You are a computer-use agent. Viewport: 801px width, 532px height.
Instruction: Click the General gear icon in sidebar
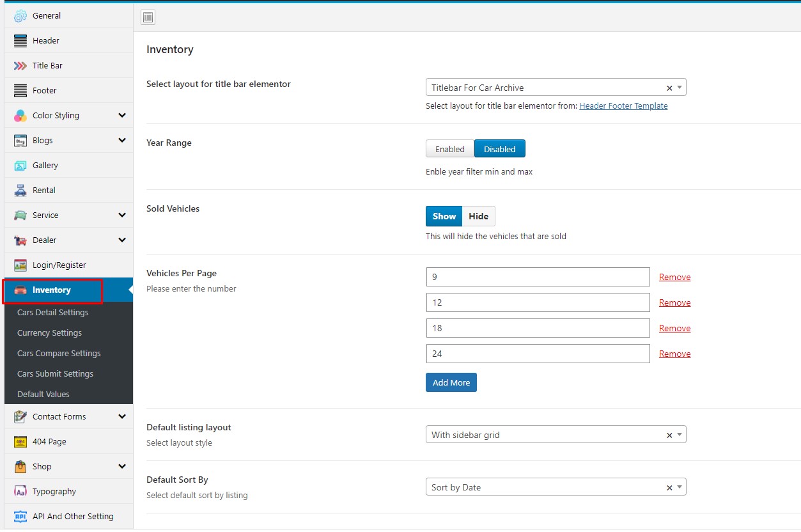(20, 16)
